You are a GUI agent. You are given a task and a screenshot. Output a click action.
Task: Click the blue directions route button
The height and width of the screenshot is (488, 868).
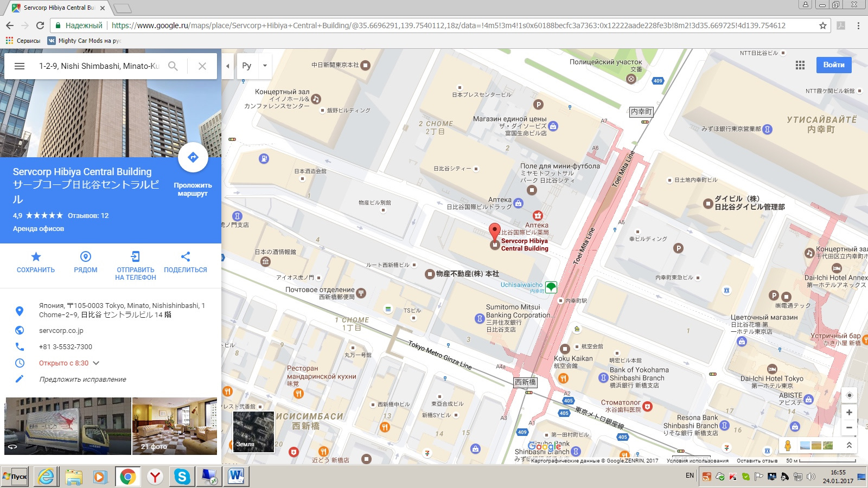coord(193,157)
